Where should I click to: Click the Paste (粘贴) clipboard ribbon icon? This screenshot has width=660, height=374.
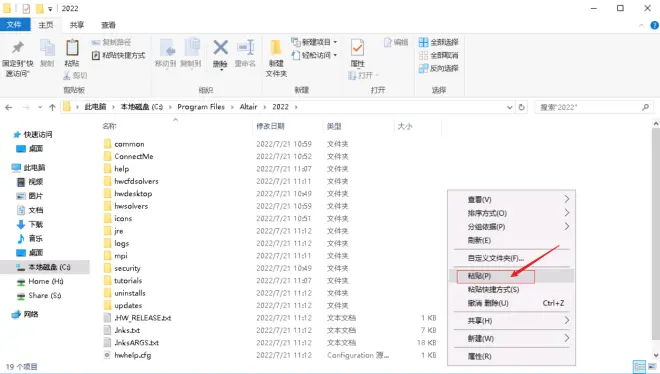point(72,53)
